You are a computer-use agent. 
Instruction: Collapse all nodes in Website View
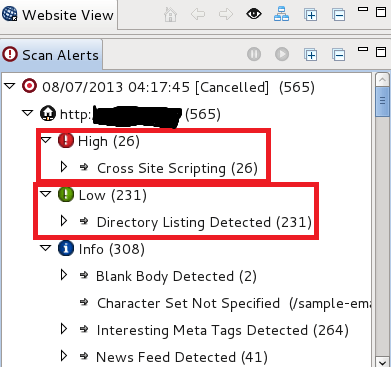[x=338, y=15]
